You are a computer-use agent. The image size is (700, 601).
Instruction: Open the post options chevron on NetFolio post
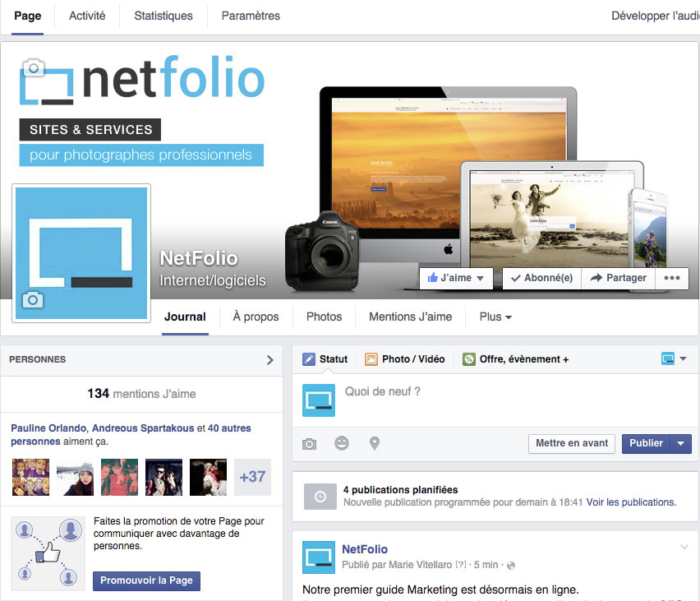tap(684, 547)
